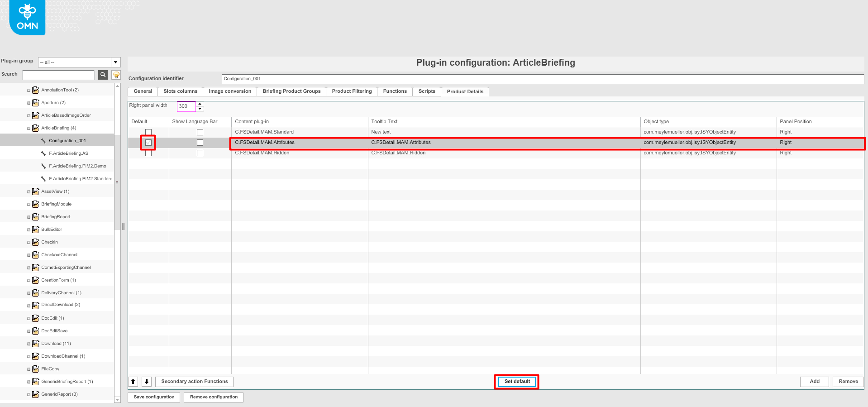The width and height of the screenshot is (868, 407).
Task: Increase Right panel width with up stepper
Action: click(200, 104)
